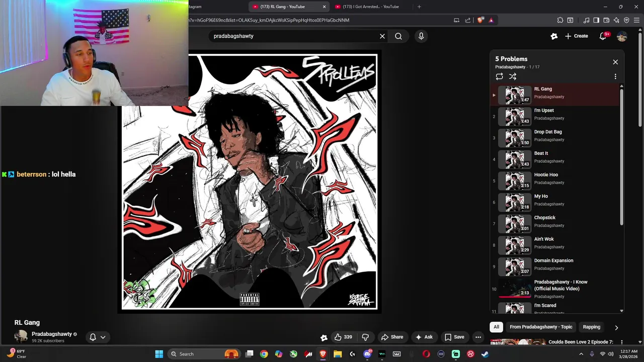Play I'm Upset from playlist
The image size is (644, 362).
[x=555, y=116]
